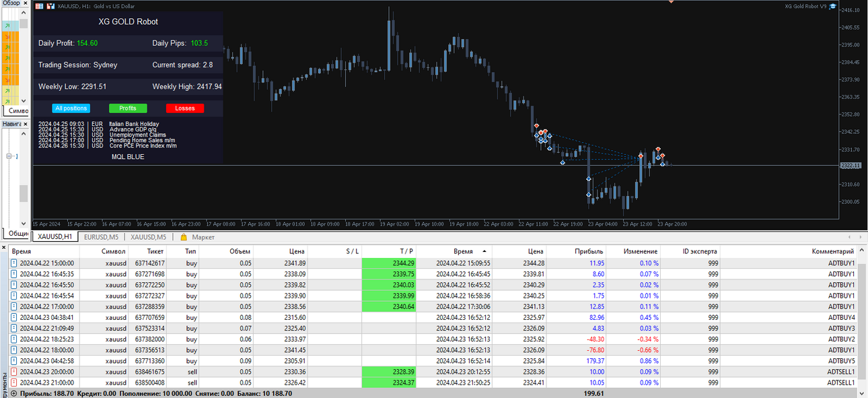868x398 pixels.
Task: Click the 2322.11 price label on chart axis
Action: [851, 166]
